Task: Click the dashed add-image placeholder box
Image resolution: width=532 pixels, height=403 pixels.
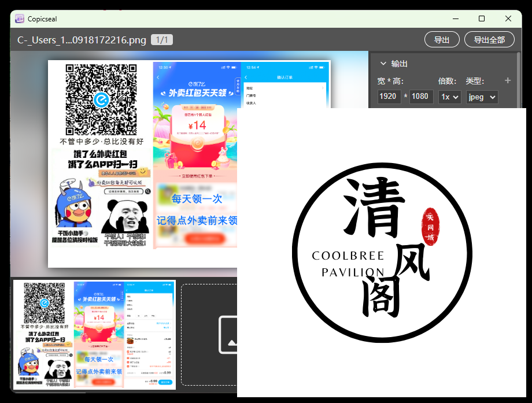Action: coord(209,335)
